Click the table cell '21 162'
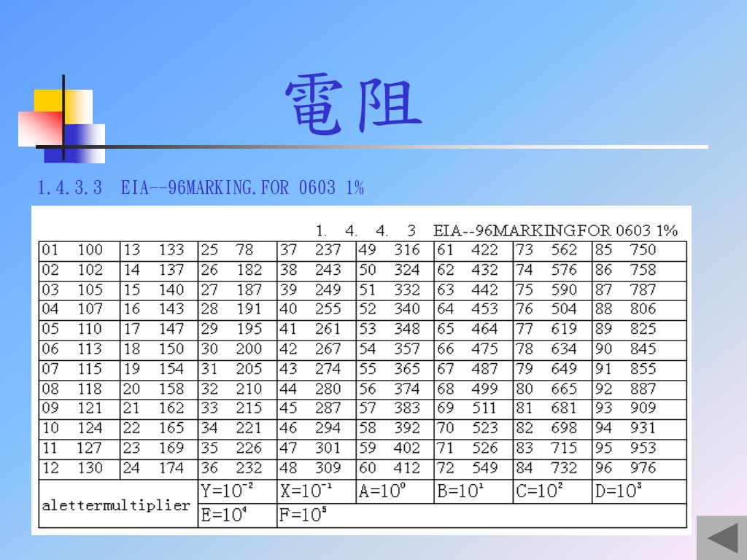 pos(159,410)
